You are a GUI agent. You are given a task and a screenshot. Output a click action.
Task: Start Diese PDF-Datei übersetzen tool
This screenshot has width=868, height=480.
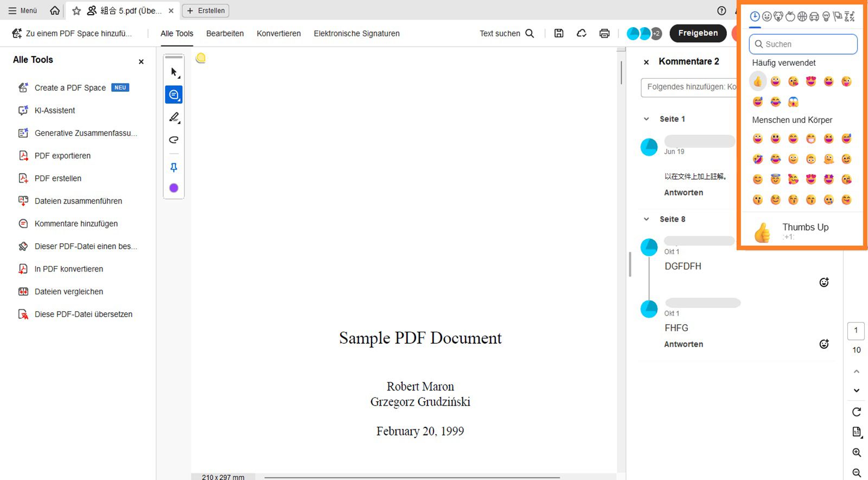click(x=84, y=314)
